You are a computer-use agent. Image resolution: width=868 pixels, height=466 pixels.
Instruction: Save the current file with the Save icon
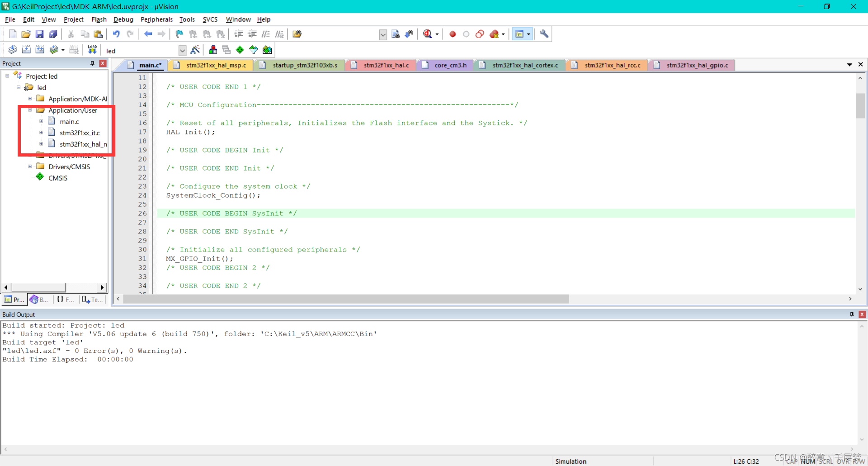click(40, 34)
